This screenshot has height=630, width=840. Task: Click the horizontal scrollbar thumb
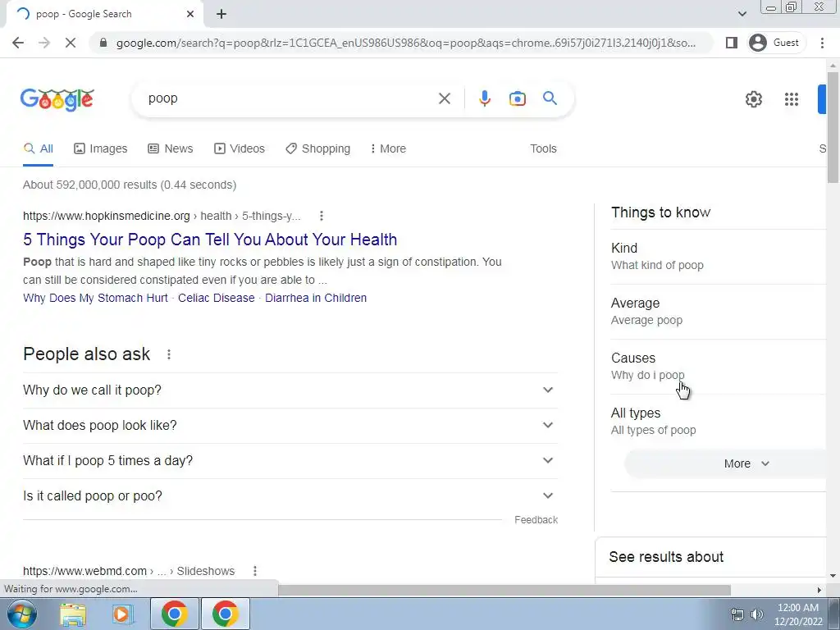tap(504, 591)
